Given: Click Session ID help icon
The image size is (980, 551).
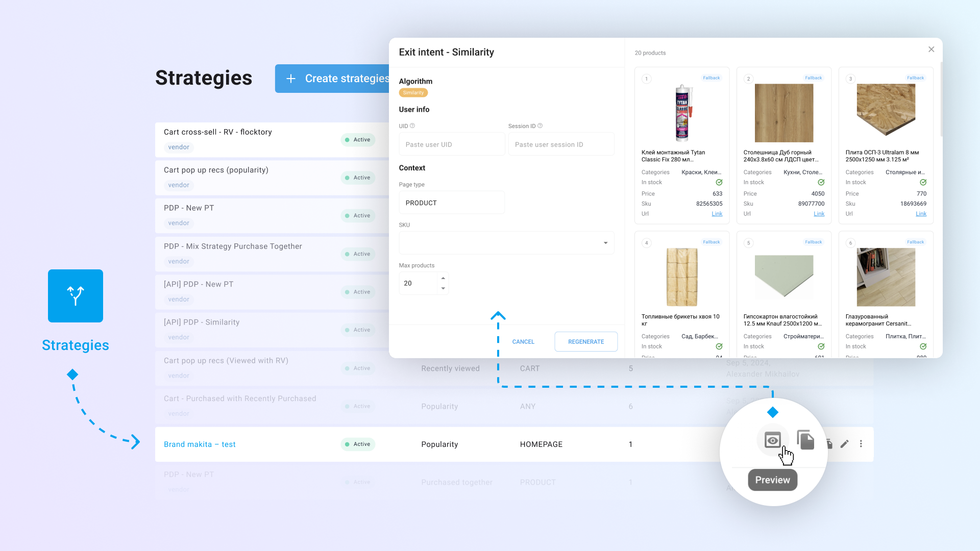Looking at the screenshot, I should tap(540, 126).
